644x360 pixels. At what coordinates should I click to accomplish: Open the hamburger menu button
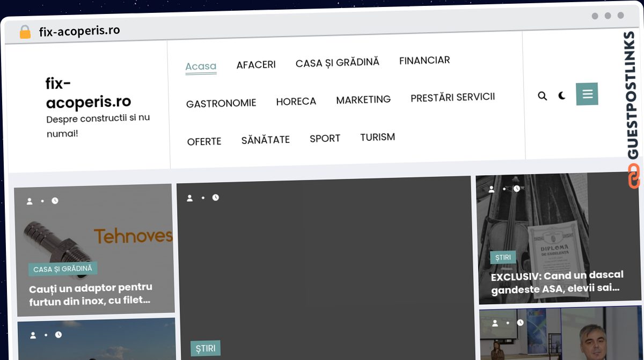pyautogui.click(x=587, y=94)
